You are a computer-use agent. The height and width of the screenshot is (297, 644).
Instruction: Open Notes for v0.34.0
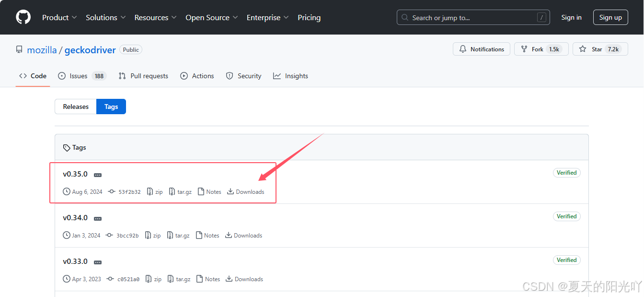(207, 236)
